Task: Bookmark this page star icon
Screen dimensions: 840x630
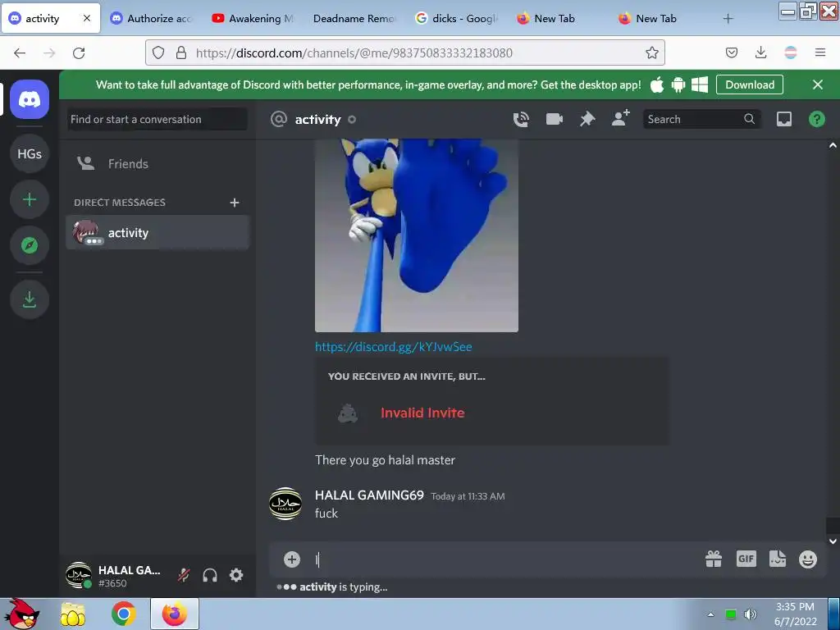Action: [x=651, y=52]
